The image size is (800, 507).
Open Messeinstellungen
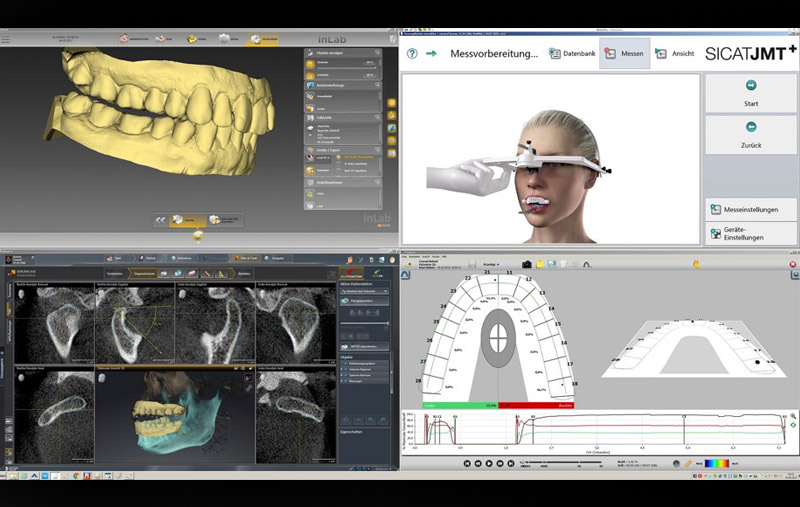tap(751, 209)
